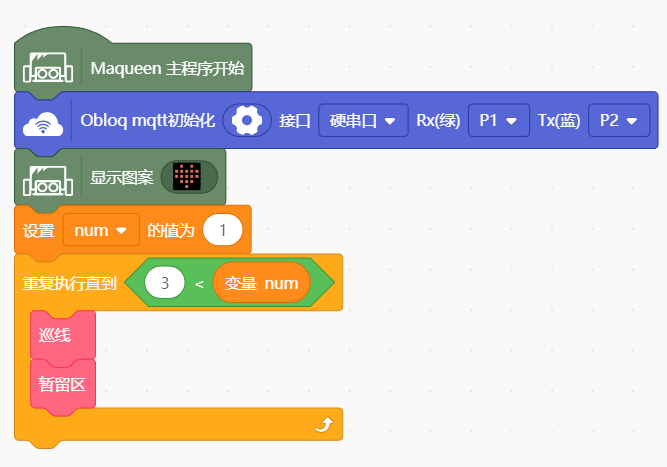Open the num variable dropdown
The width and height of the screenshot is (667, 467).
click(101, 230)
